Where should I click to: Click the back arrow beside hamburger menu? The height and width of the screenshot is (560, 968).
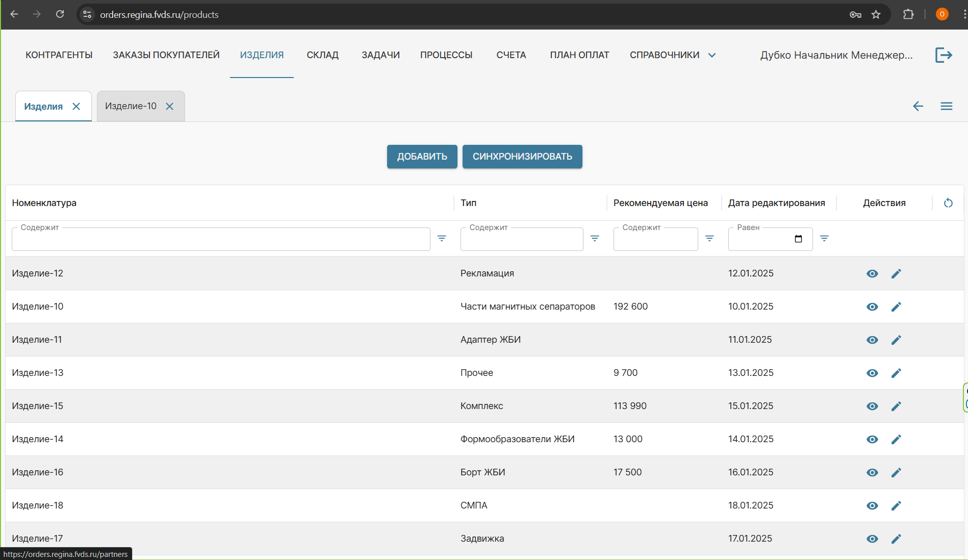[x=918, y=106]
